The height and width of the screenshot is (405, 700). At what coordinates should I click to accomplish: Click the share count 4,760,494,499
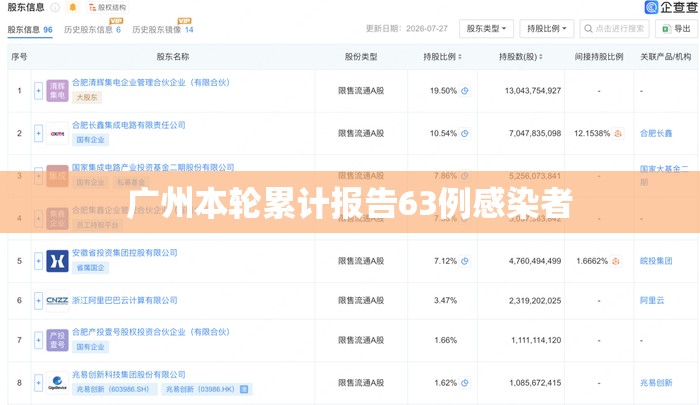coord(535,261)
